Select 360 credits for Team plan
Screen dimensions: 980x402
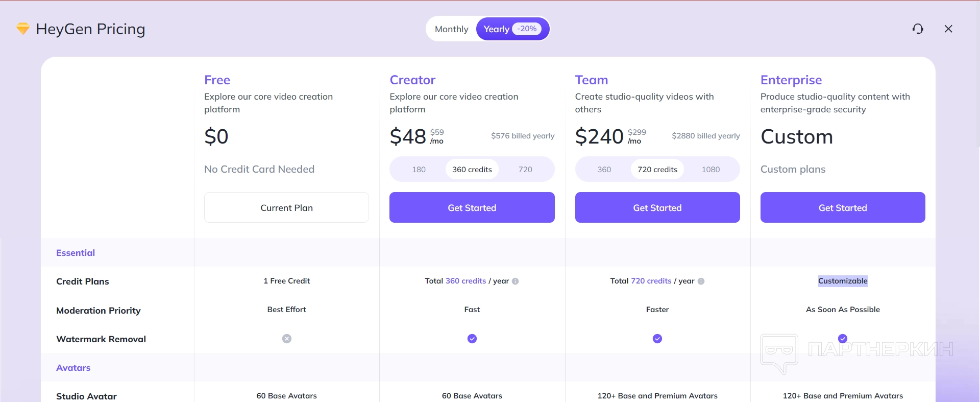(x=604, y=170)
